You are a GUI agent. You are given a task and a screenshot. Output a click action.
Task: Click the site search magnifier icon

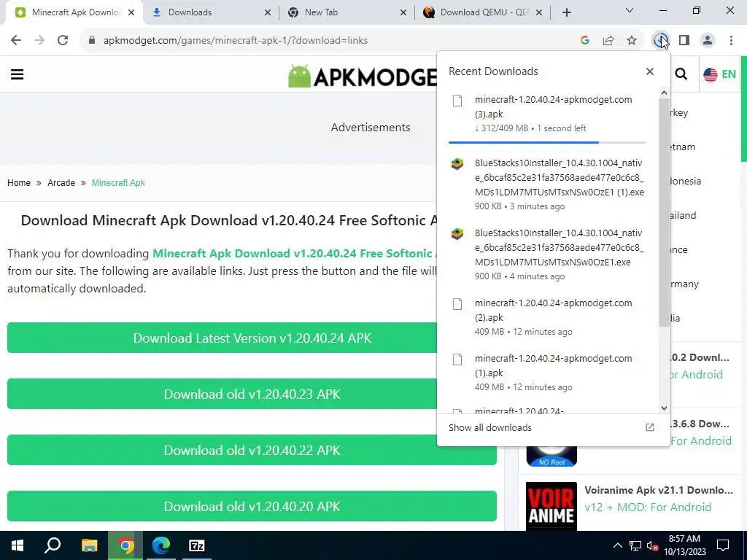coord(681,74)
